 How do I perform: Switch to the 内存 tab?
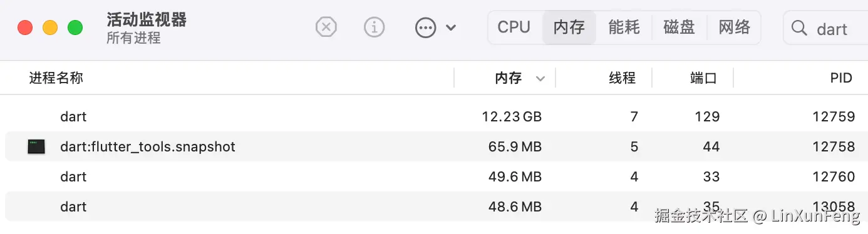(x=569, y=27)
